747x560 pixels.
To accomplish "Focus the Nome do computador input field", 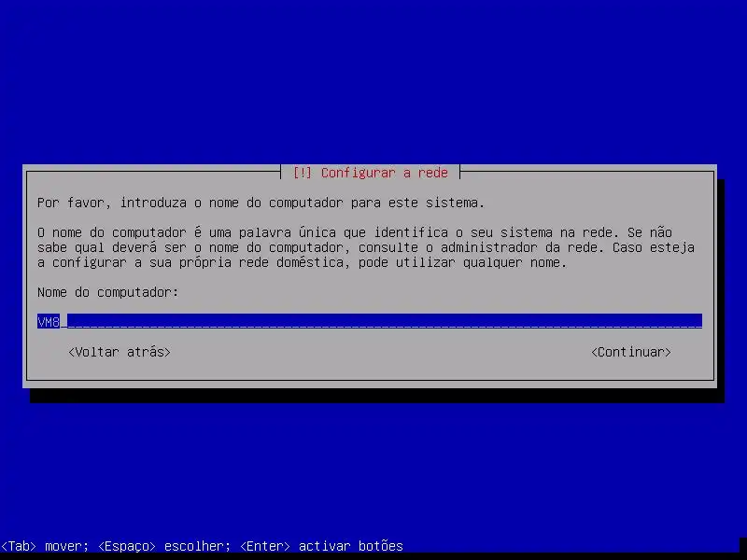I will pos(370,321).
